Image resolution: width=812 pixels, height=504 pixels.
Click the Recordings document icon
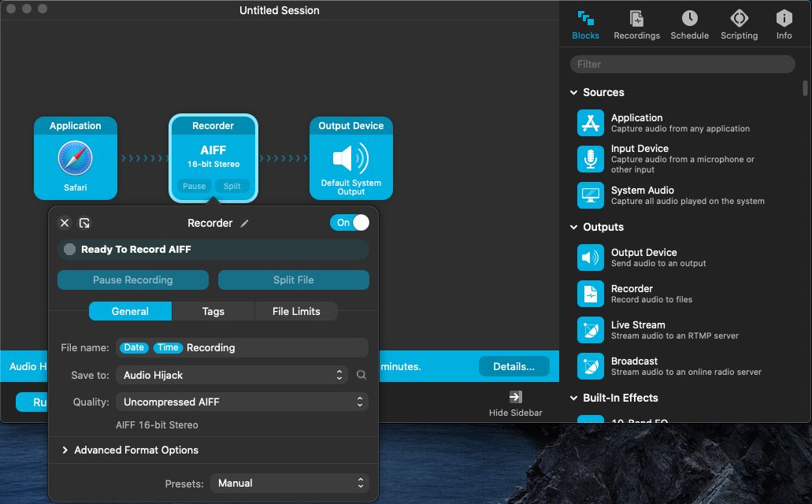tap(636, 19)
